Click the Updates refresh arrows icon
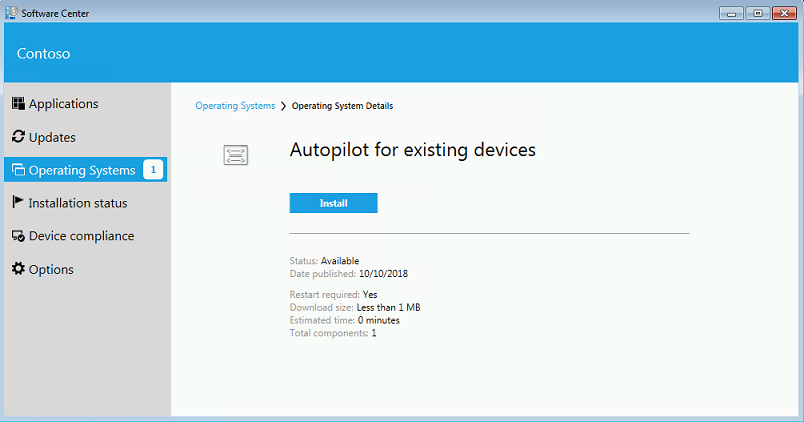 tap(18, 137)
